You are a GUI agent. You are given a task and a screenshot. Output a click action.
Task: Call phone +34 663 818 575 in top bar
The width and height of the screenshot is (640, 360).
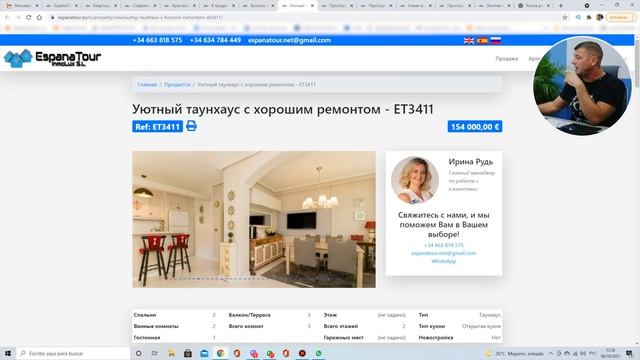157,40
